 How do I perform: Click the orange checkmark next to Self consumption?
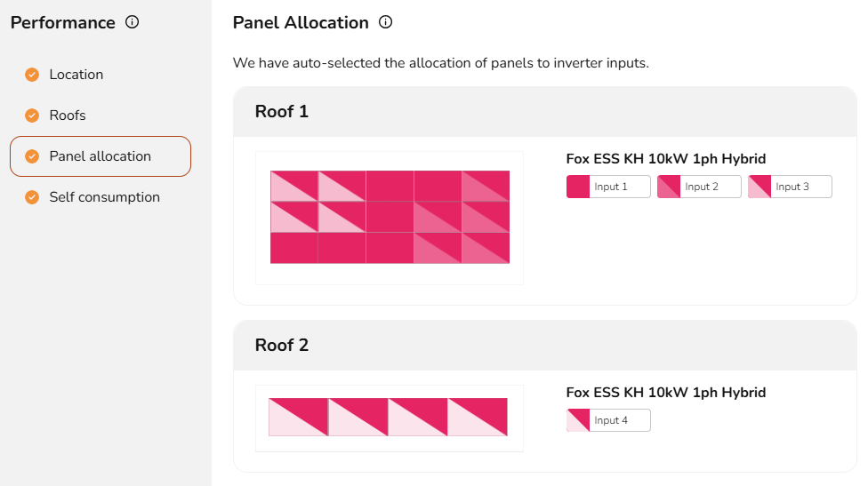click(32, 197)
